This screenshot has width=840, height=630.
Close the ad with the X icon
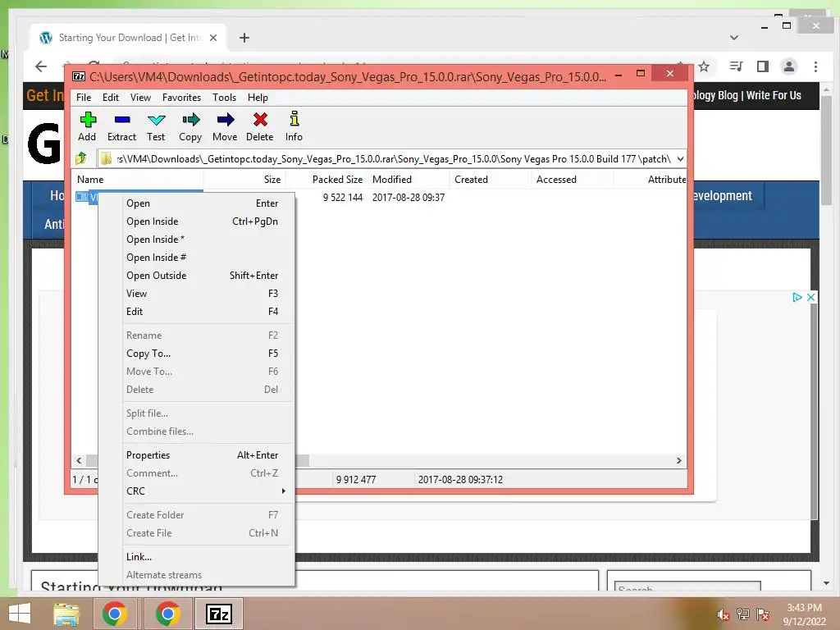(811, 297)
